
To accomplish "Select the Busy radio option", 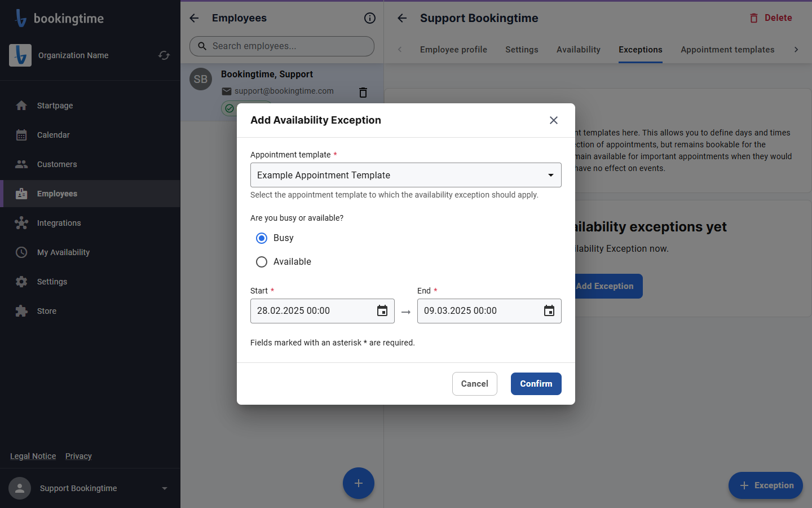I will tap(262, 238).
